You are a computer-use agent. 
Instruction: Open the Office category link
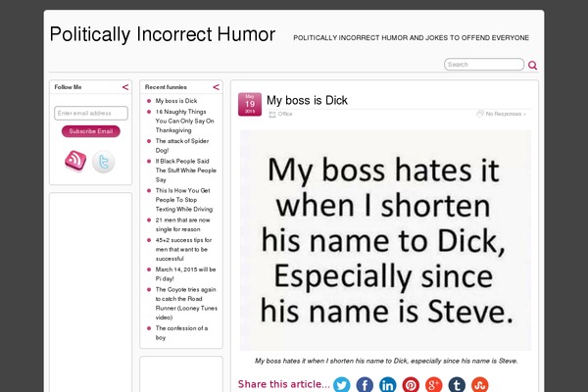[x=285, y=114]
